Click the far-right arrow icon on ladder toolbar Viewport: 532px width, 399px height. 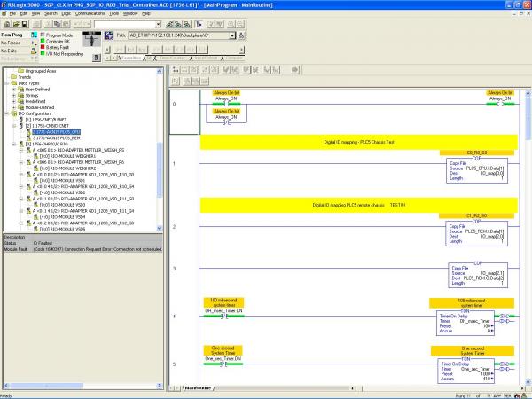pos(295,70)
